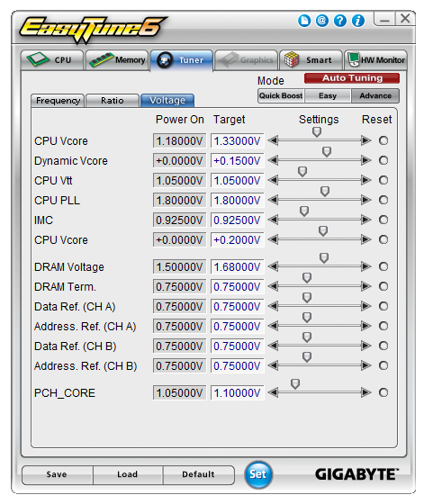
Task: Click the left arrow for Dynamic Vcore
Action: pos(273,160)
